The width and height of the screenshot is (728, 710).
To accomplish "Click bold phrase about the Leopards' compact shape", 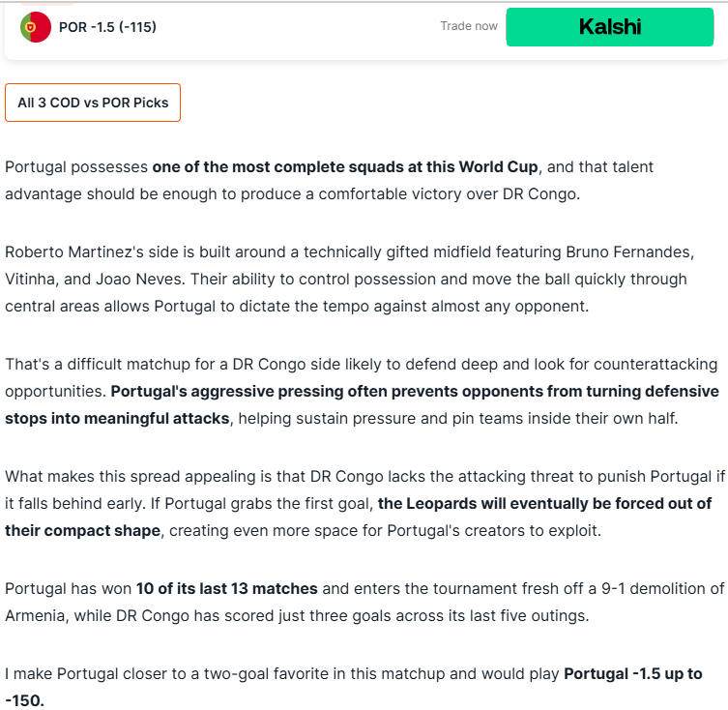I will coord(359,517).
